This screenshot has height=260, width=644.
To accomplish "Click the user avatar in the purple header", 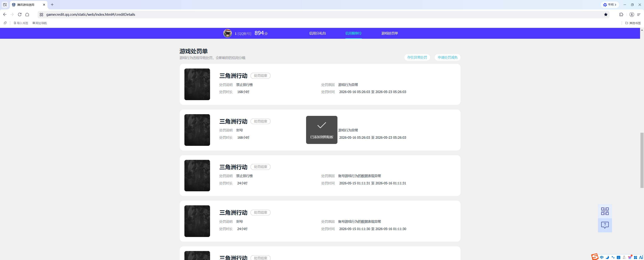I will coord(227,33).
